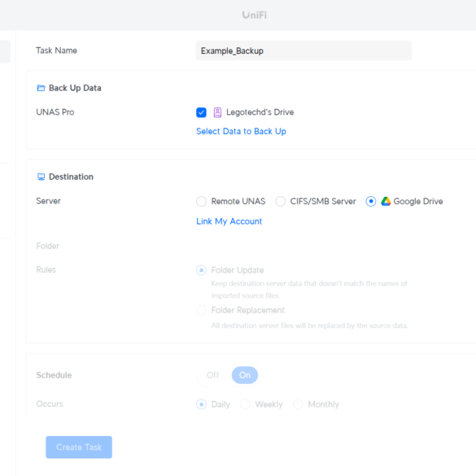Image resolution: width=476 pixels, height=476 pixels.
Task: Choose the Folder Update rule
Action: (201, 270)
